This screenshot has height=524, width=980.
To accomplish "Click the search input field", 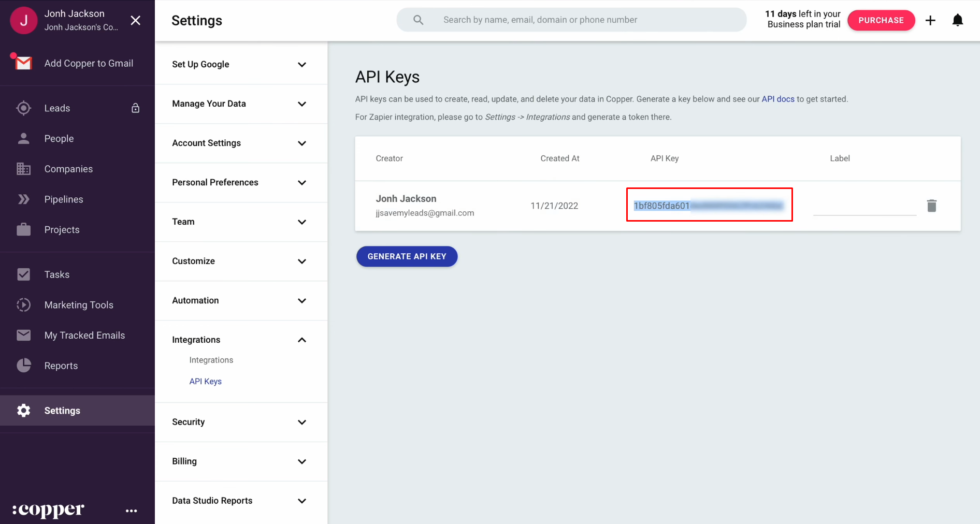I will pos(571,20).
